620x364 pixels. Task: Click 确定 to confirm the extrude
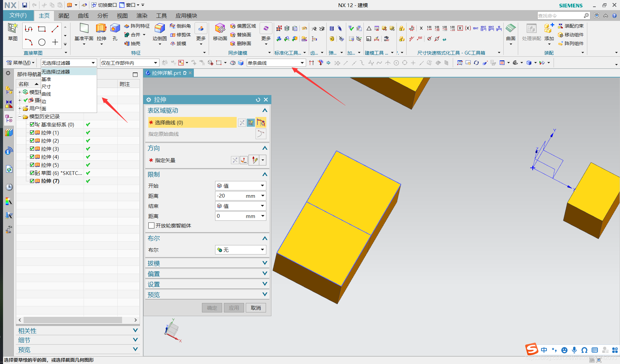point(212,307)
